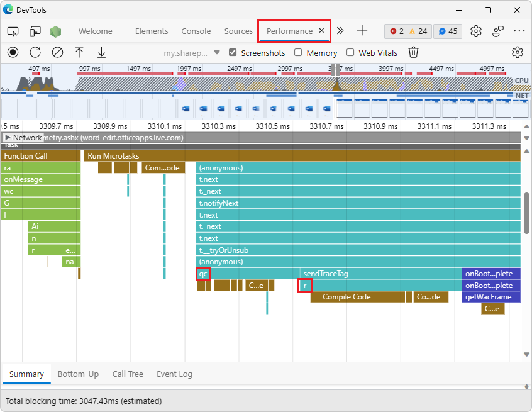Screen dimensions: 532x412
Task: Click the flame chart vertical scrollbar thumb
Action: click(x=526, y=213)
